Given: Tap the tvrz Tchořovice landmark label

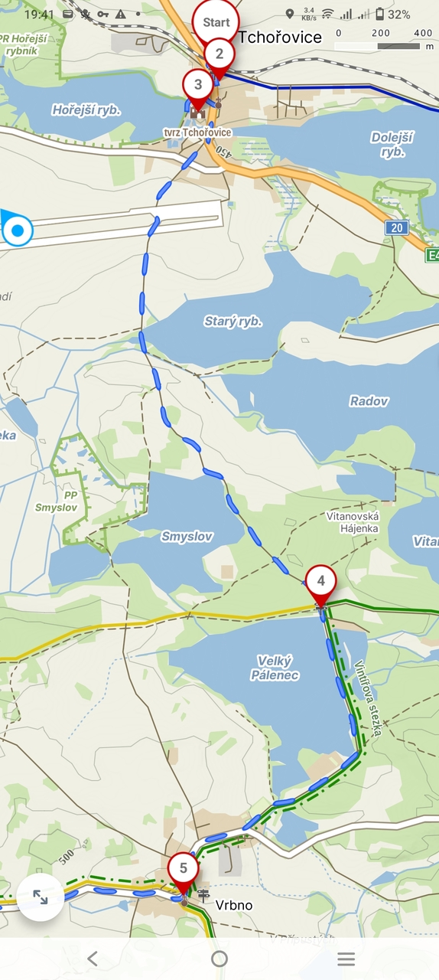Looking at the screenshot, I should (197, 132).
